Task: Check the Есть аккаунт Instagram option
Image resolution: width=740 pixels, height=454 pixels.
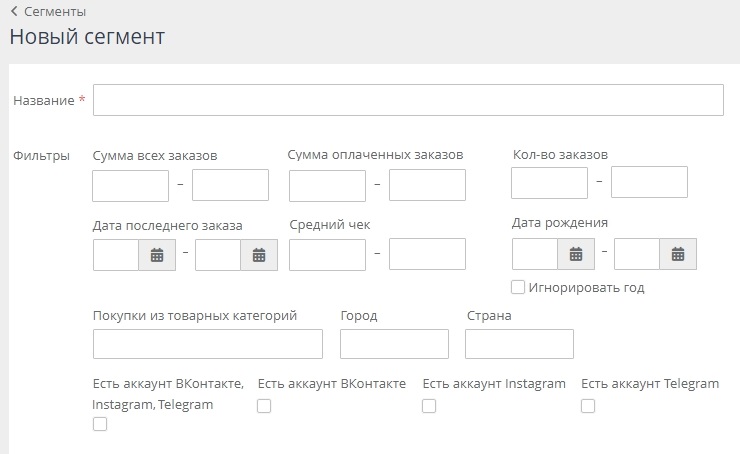Action: [429, 406]
